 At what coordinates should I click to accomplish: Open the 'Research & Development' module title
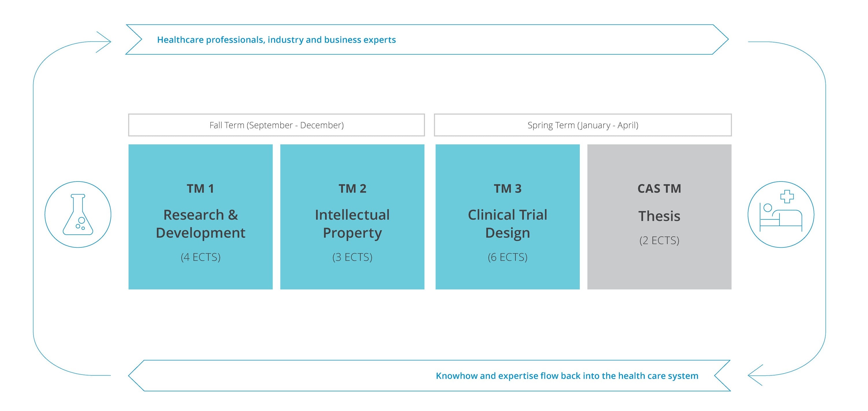click(x=201, y=224)
